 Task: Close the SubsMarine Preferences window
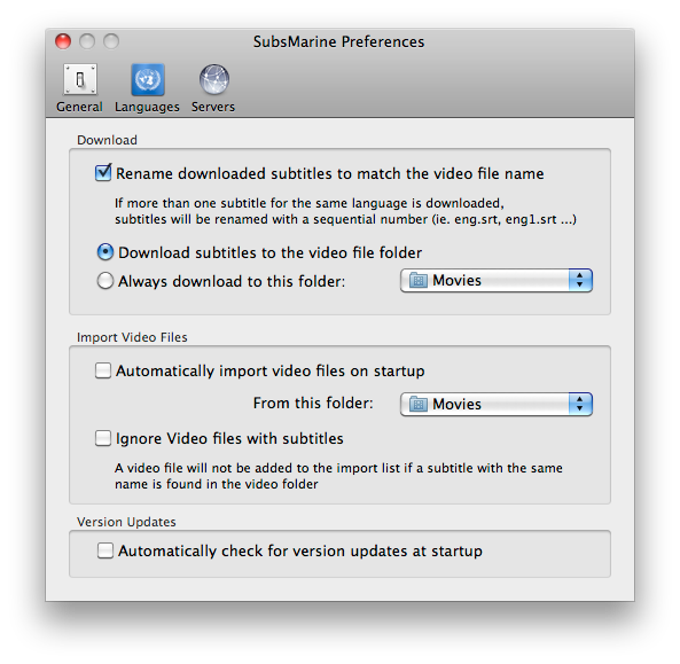63,42
